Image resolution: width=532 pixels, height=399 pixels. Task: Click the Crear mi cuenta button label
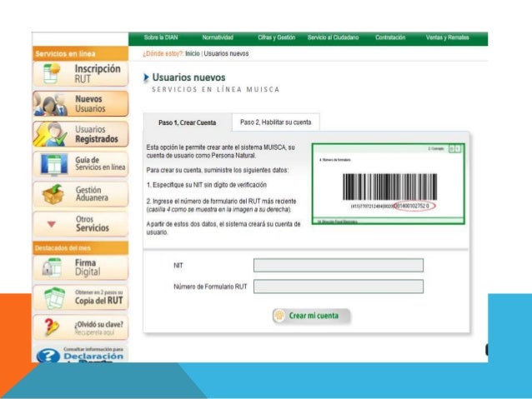314,316
